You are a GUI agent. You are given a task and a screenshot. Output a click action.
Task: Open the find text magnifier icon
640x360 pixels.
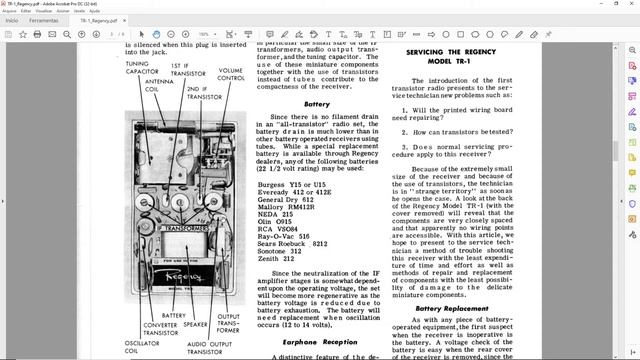[x=67, y=35]
